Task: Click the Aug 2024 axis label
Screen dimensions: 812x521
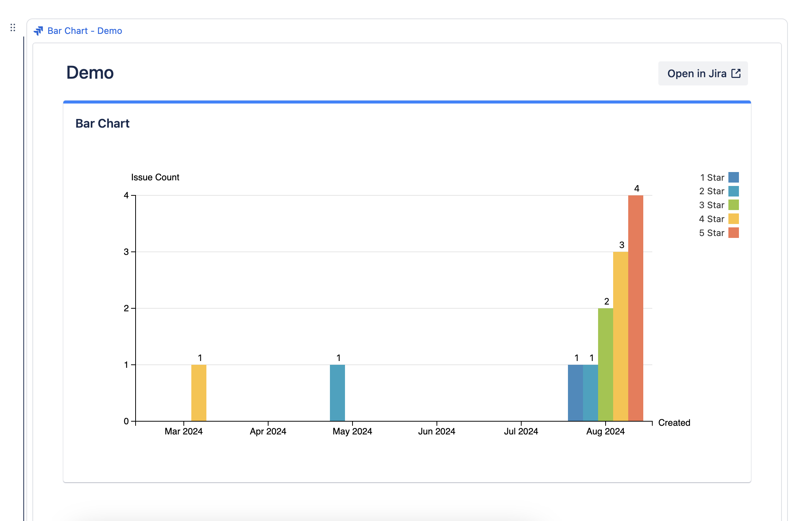Action: (x=605, y=431)
